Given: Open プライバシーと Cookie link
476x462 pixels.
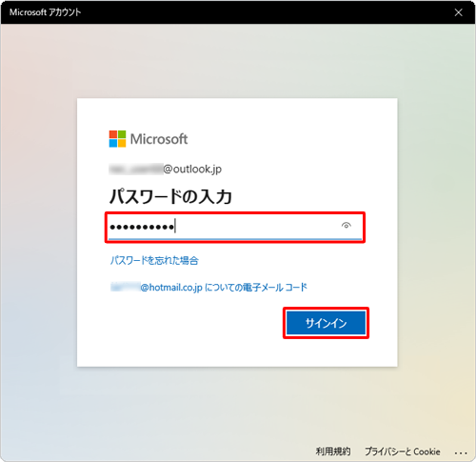Looking at the screenshot, I should [403, 452].
